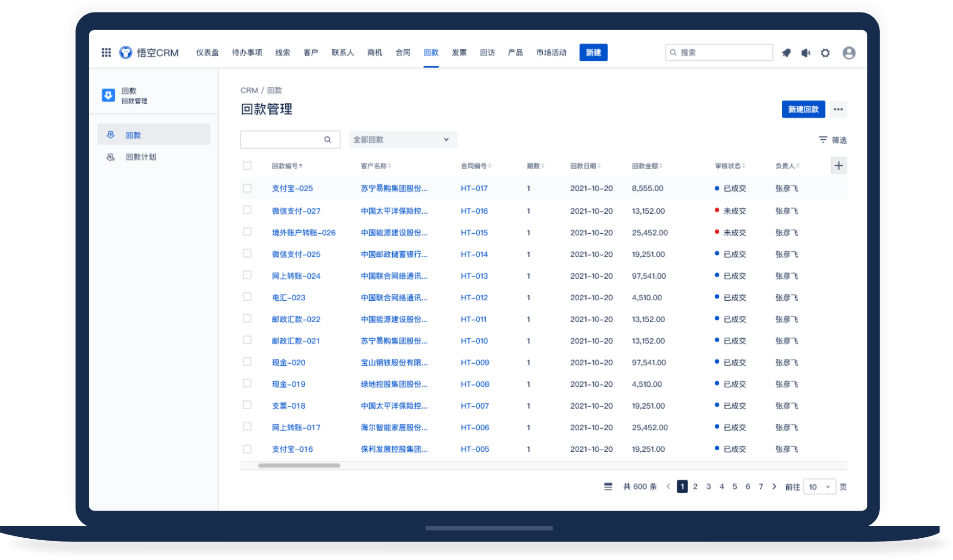Open announcements via the megaphone icon
This screenshot has height=560, width=953.
[806, 53]
